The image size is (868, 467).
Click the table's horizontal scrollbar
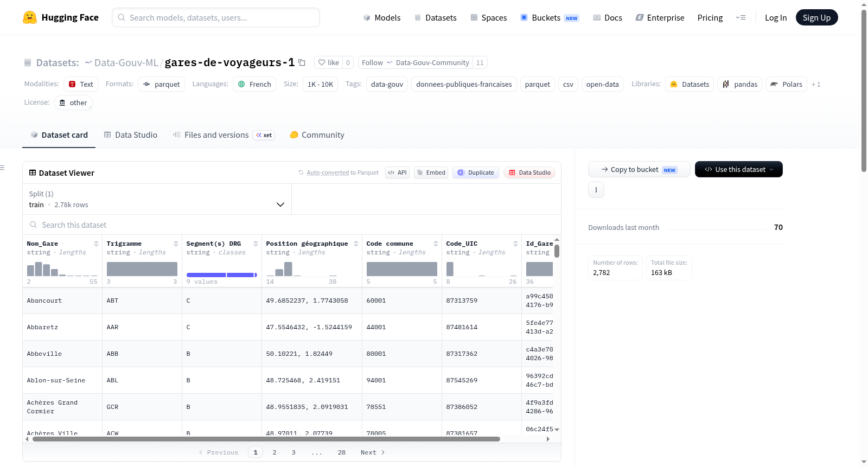click(x=266, y=439)
